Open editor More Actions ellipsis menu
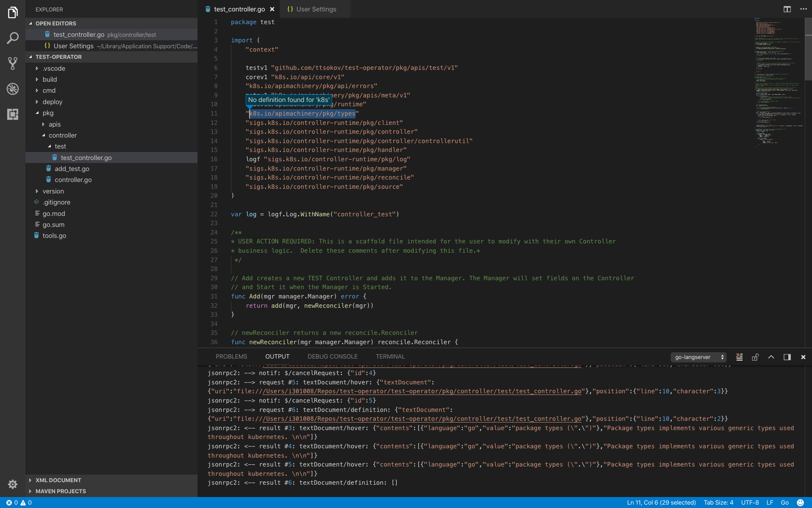The image size is (812, 508). click(804, 9)
